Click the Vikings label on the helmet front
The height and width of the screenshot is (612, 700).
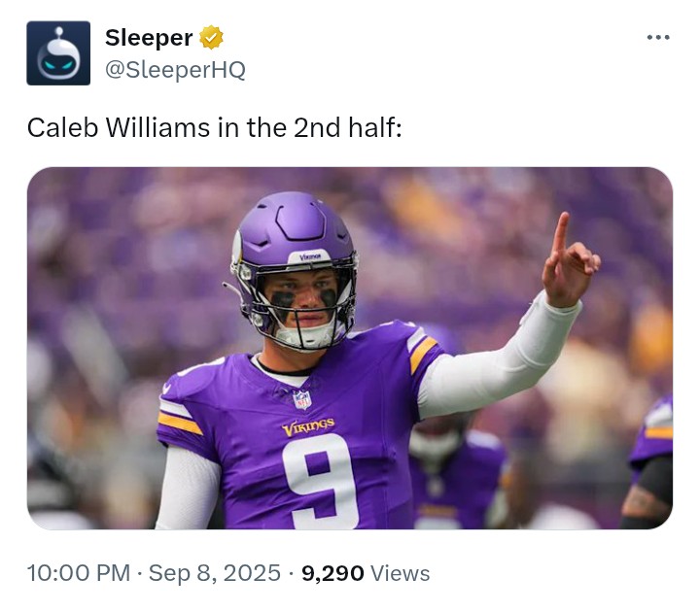[310, 256]
